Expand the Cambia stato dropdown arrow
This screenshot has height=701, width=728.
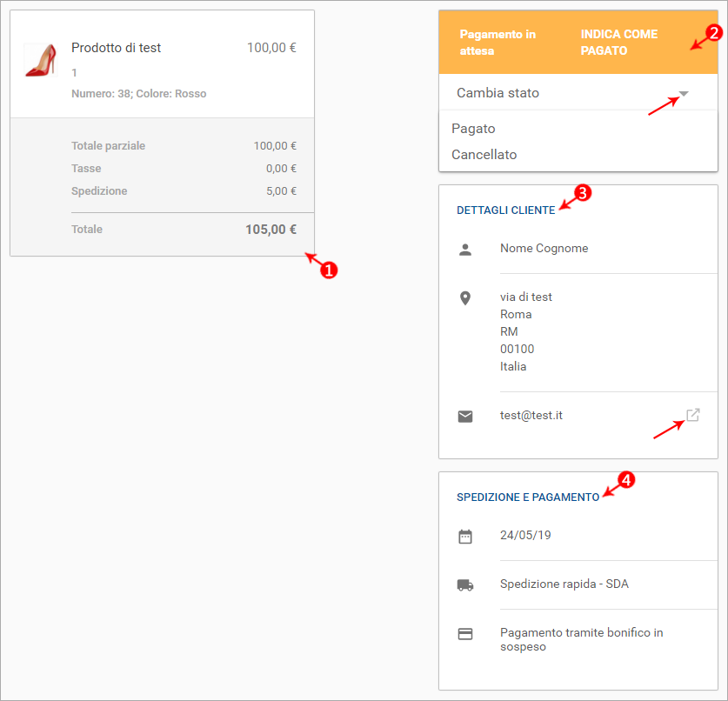[684, 93]
